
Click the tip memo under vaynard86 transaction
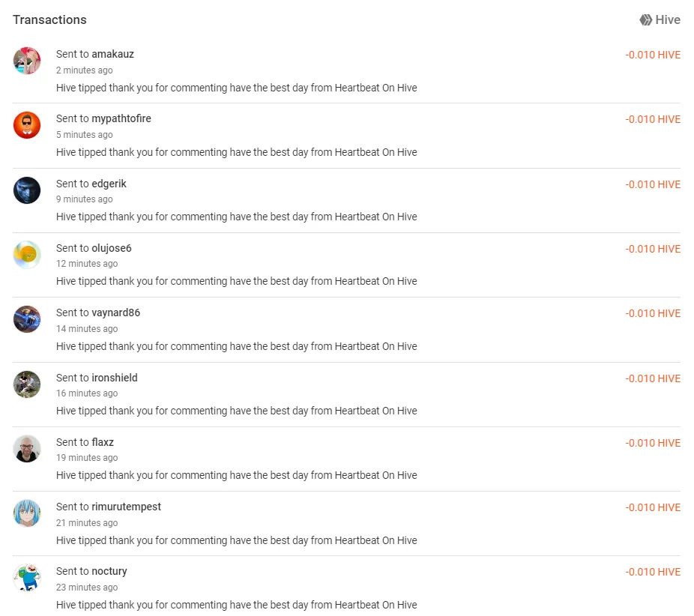[237, 346]
